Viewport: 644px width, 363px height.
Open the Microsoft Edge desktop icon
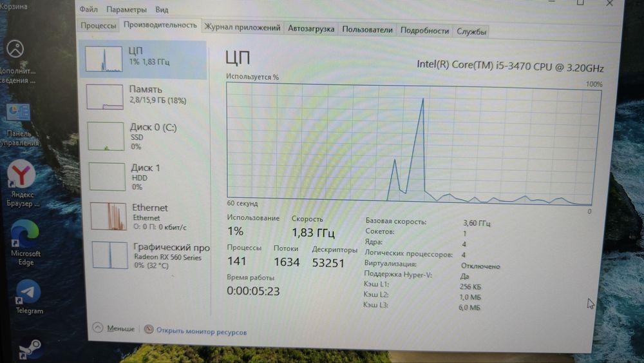(x=25, y=242)
